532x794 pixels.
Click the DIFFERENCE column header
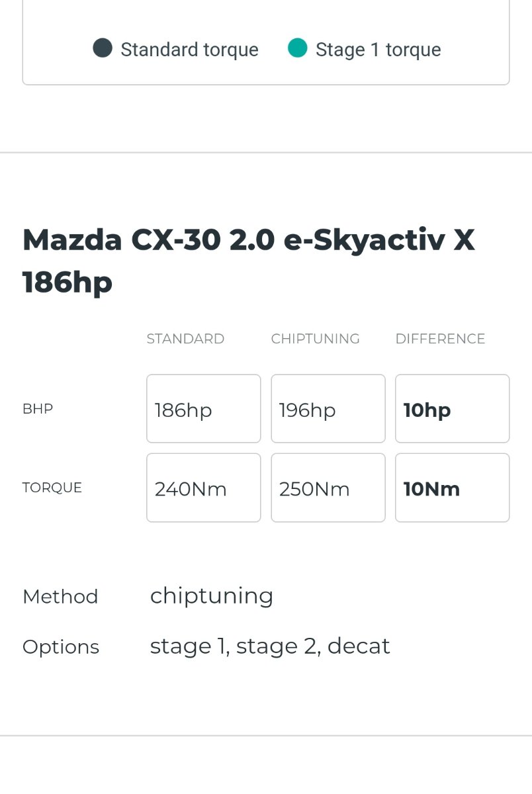pos(440,339)
